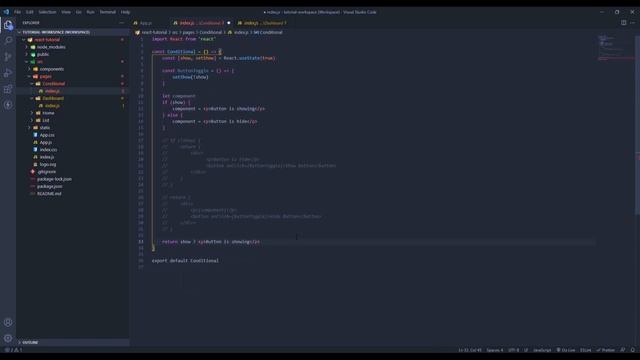Open the Manage gear icon

coord(8,338)
